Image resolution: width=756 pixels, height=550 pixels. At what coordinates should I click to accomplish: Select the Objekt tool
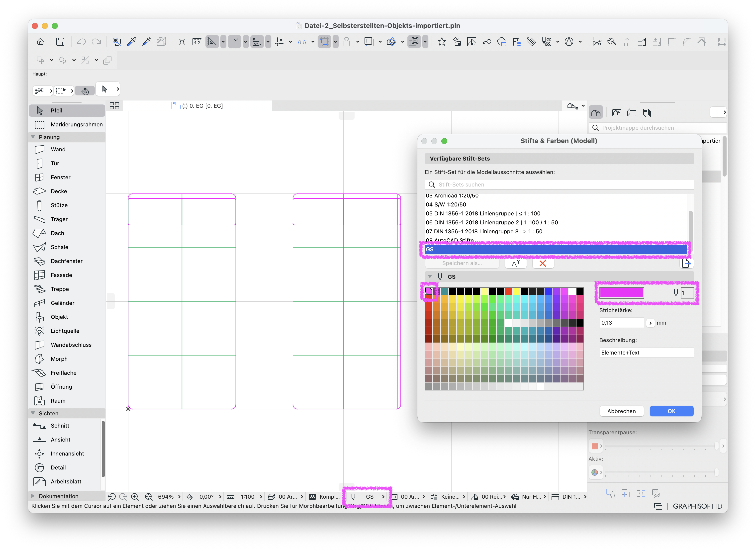point(67,317)
